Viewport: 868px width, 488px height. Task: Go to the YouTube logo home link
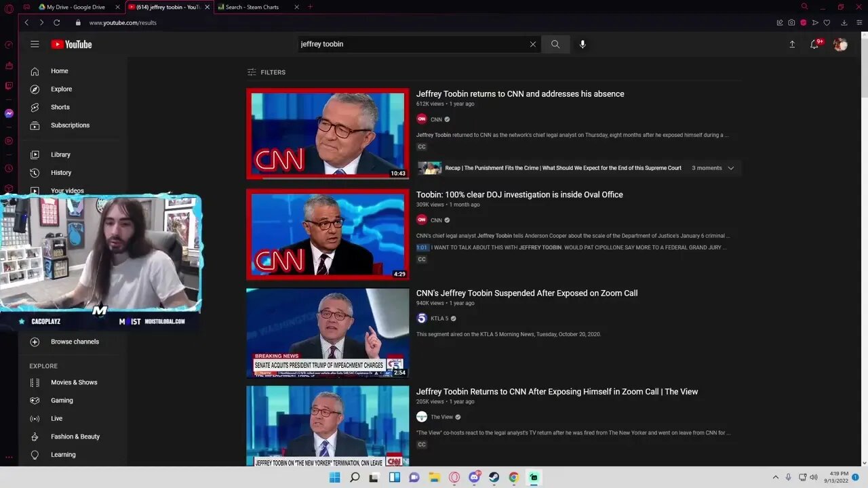71,44
